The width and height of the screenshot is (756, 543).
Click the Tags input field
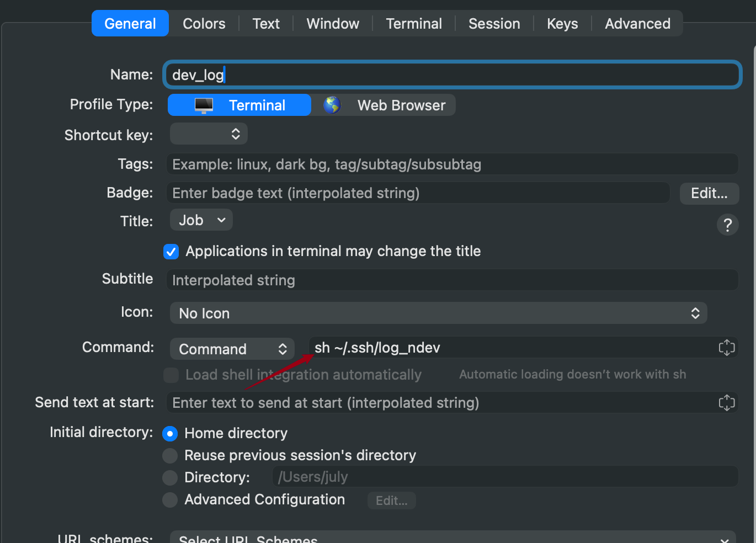452,164
